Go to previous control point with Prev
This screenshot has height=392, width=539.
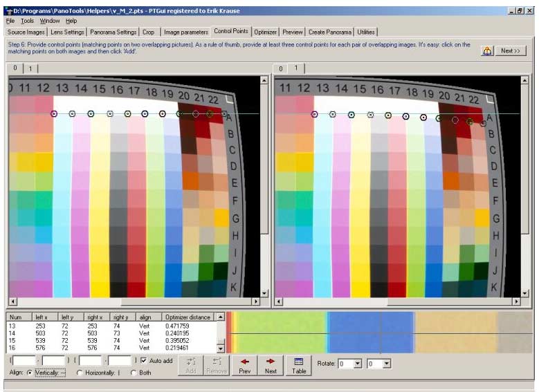click(245, 365)
